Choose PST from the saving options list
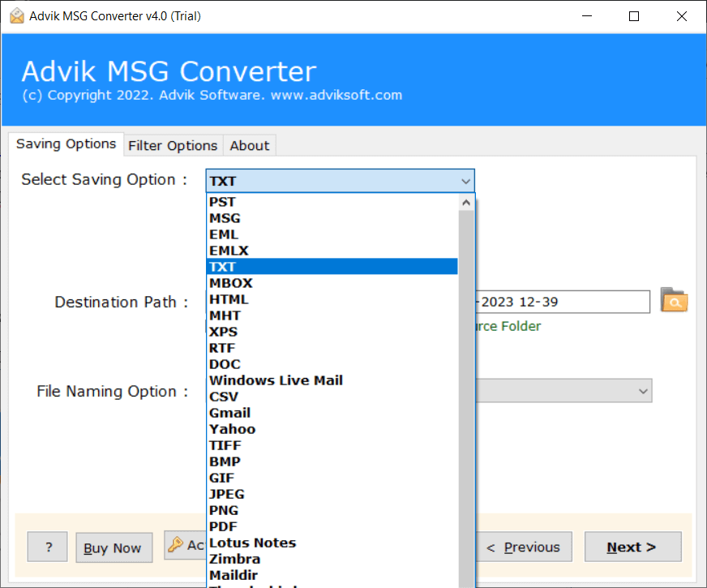 (332, 202)
